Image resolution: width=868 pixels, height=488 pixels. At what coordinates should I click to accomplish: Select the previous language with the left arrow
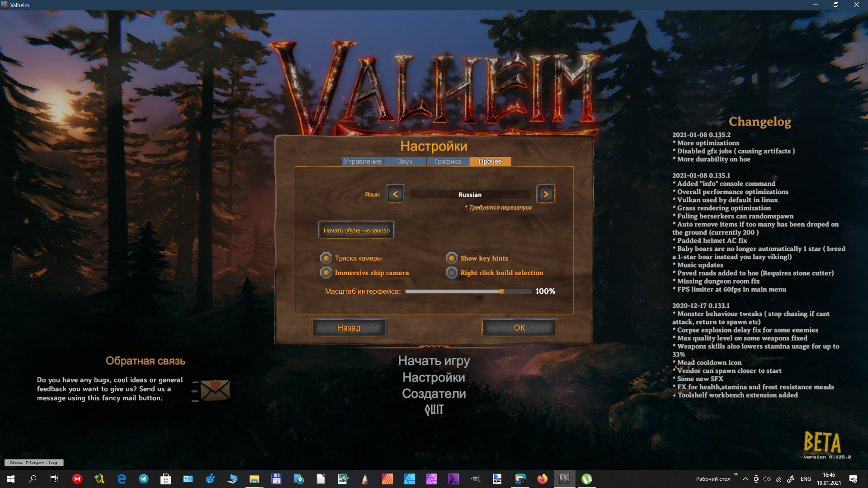395,194
